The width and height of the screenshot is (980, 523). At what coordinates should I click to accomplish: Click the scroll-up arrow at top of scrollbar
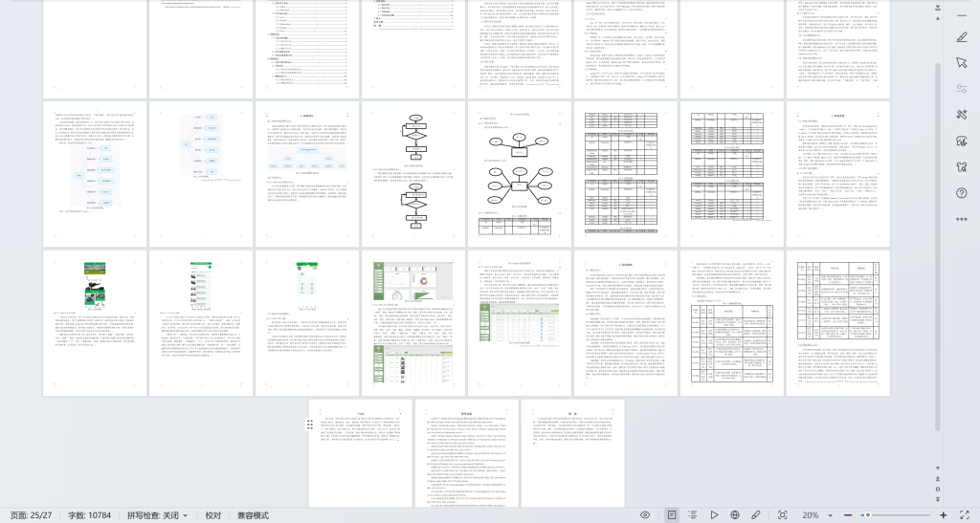pyautogui.click(x=938, y=19)
